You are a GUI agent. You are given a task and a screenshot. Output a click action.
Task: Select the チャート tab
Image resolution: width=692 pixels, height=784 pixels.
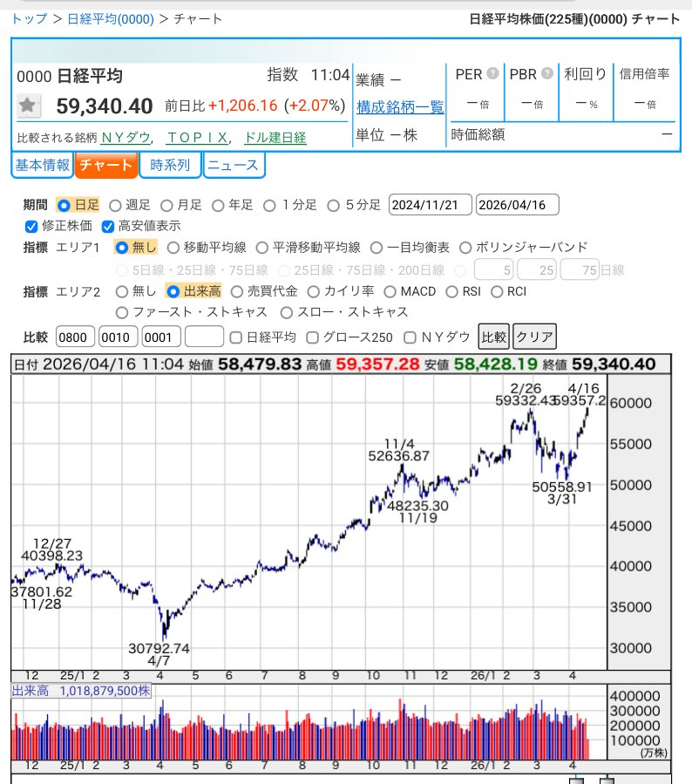tap(106, 165)
